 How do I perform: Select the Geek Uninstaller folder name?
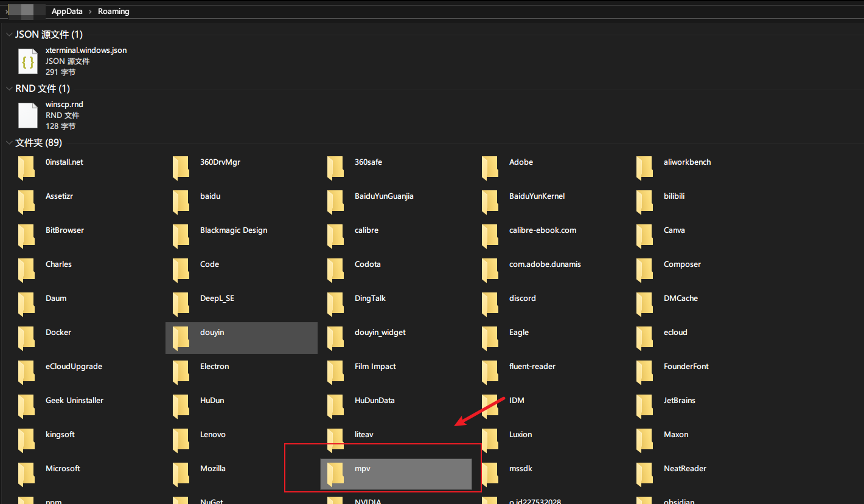coord(74,401)
